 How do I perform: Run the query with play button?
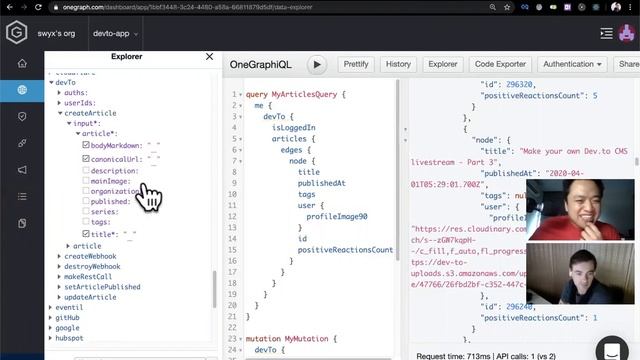coord(317,64)
